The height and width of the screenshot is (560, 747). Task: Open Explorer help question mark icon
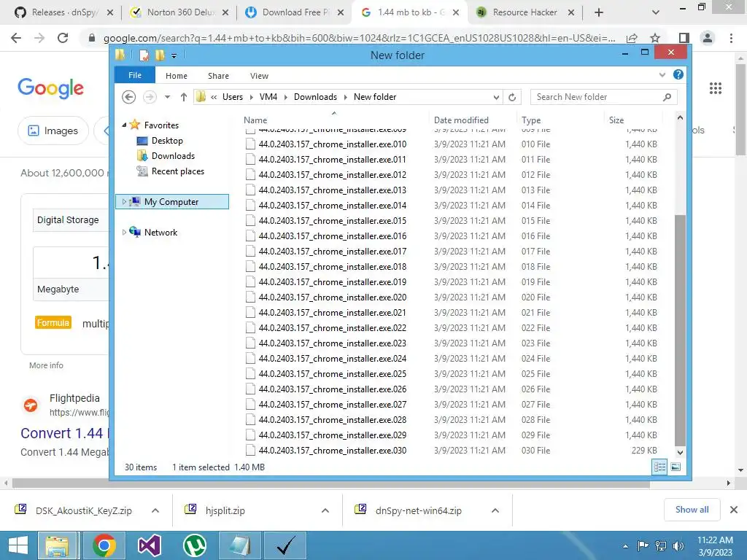point(678,75)
